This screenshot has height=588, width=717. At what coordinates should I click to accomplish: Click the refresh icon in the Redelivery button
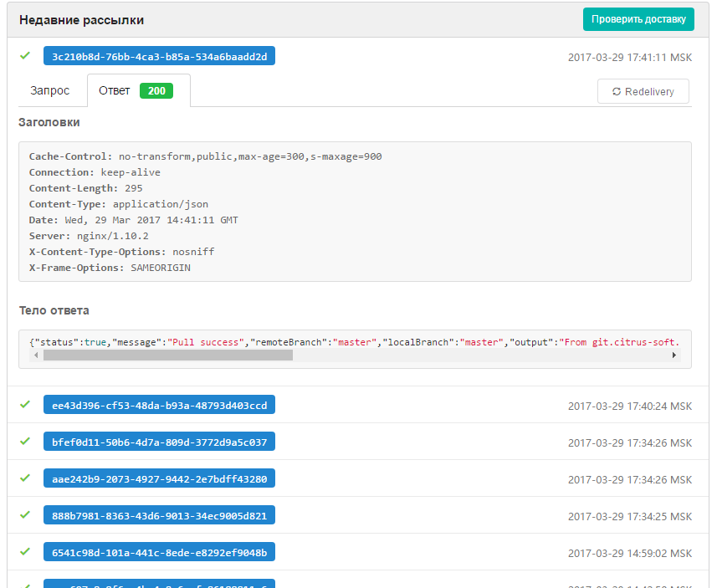tap(617, 92)
